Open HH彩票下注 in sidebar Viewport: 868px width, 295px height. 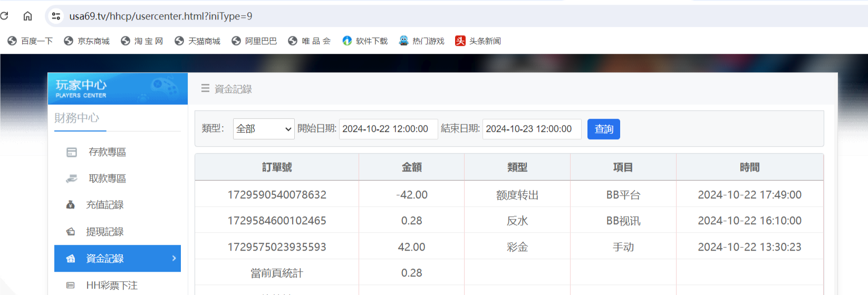tap(112, 285)
